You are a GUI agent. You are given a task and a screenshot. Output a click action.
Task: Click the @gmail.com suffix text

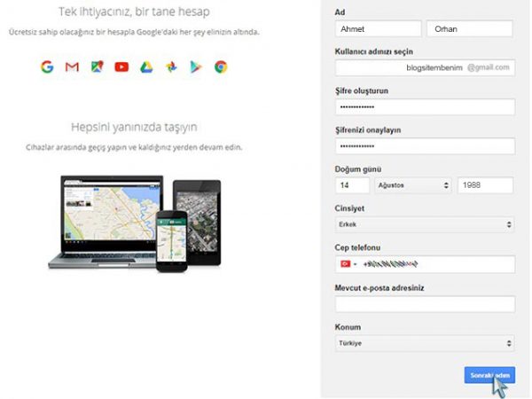(489, 67)
